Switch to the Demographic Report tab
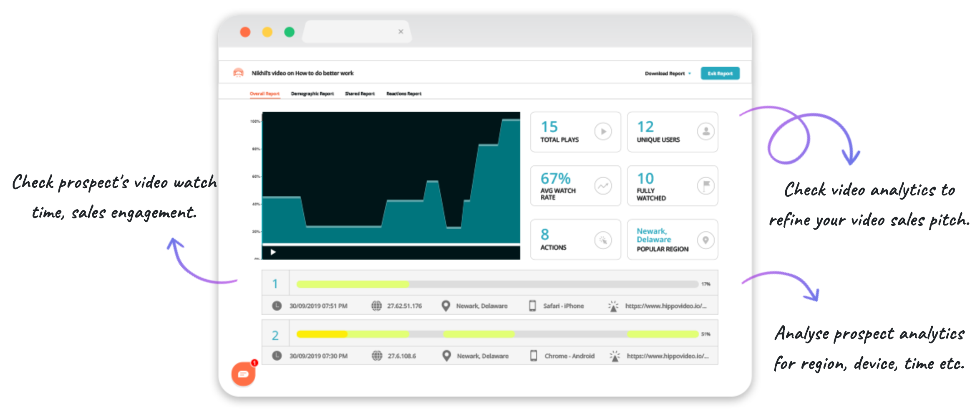The image size is (980, 410). point(312,94)
